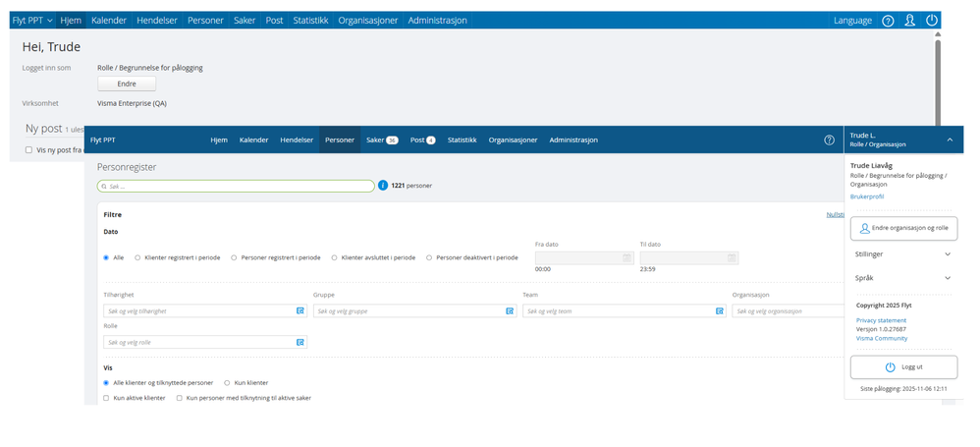Expand Stillinger section
Image resolution: width=980 pixels, height=447 pixels.
(x=903, y=254)
